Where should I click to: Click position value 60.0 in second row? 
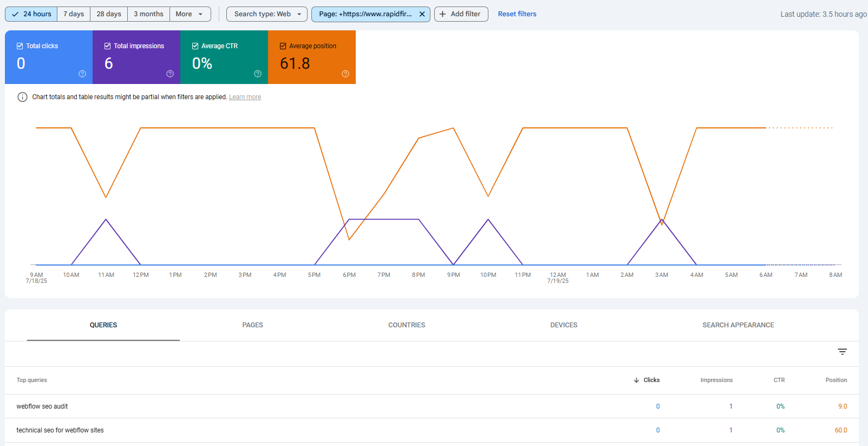coord(841,430)
